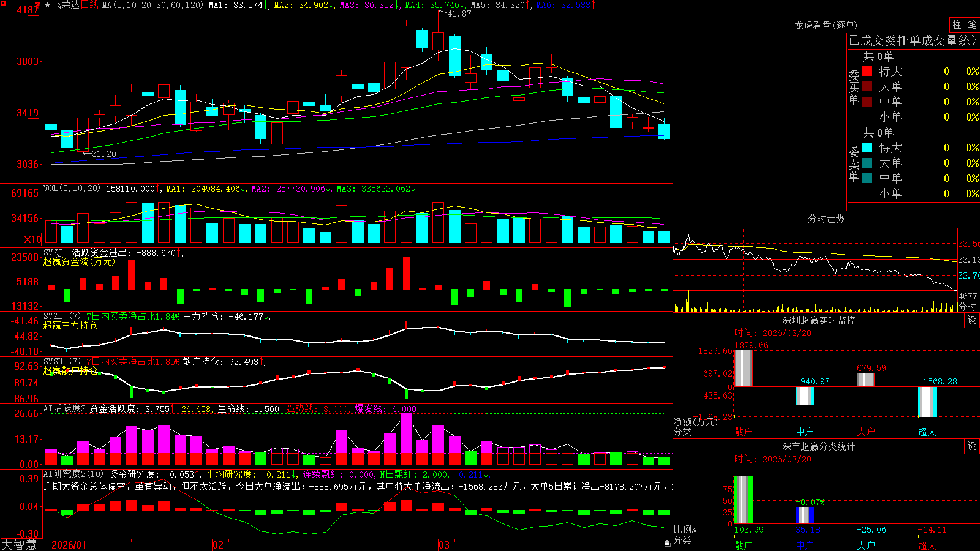The image size is (980, 551).
Task: Click the stock name 飞荣达
Action: click(66, 5)
